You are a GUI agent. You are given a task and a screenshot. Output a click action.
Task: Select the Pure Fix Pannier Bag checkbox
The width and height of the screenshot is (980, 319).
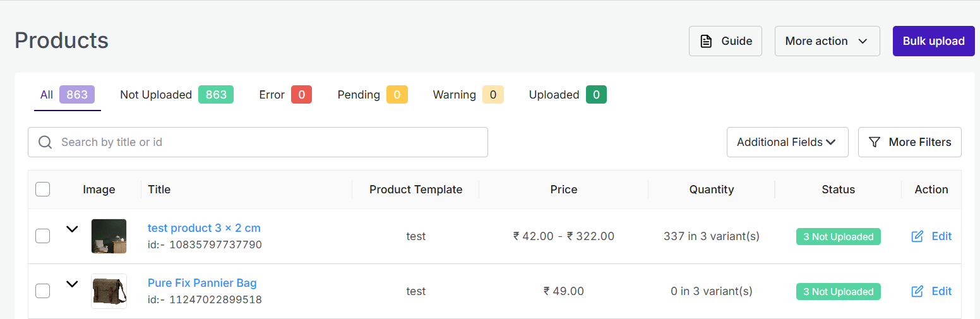[x=42, y=291]
